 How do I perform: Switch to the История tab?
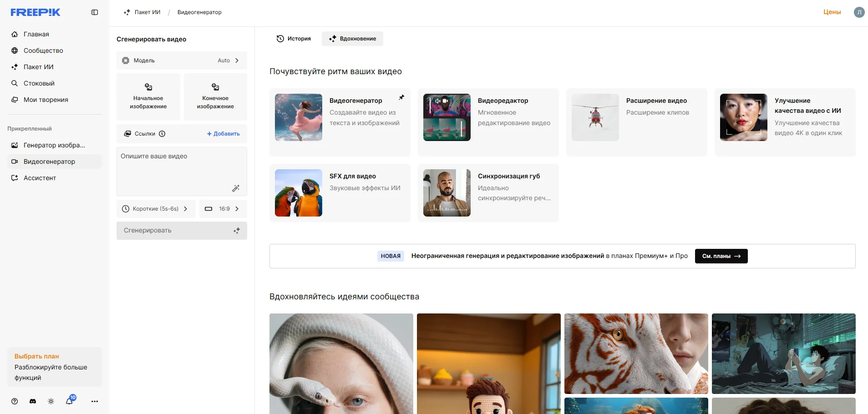click(x=294, y=39)
